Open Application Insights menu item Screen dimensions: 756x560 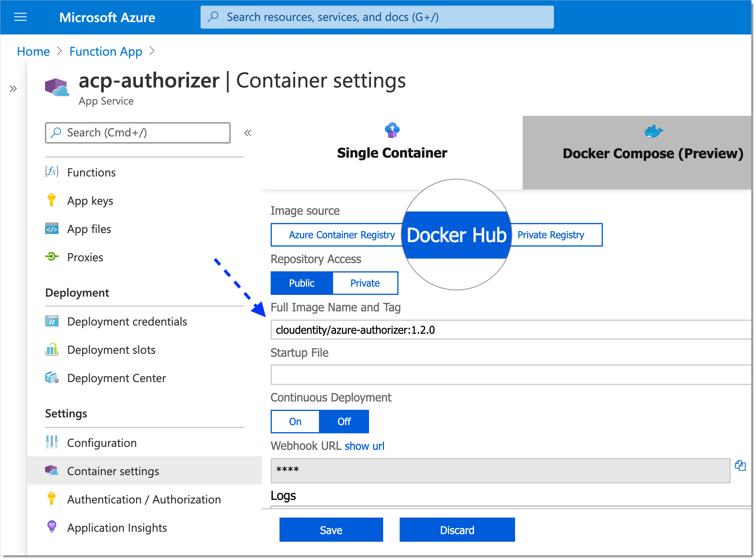point(144,528)
